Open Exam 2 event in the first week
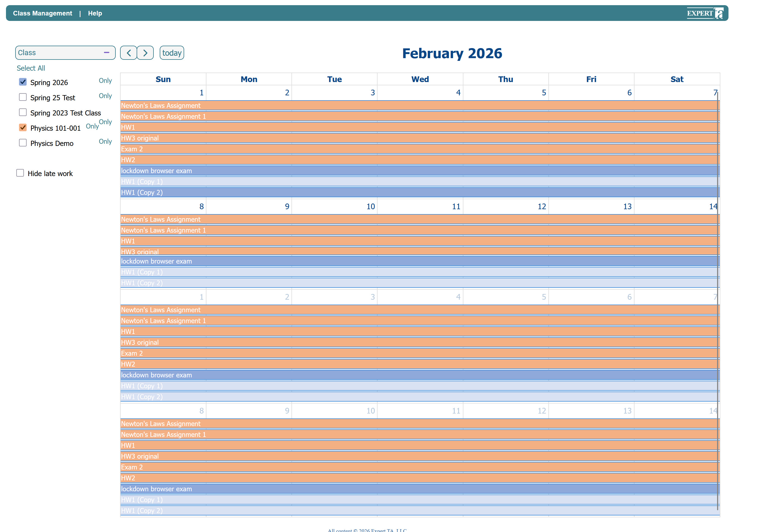Screen dimensions: 760x532 132,149
